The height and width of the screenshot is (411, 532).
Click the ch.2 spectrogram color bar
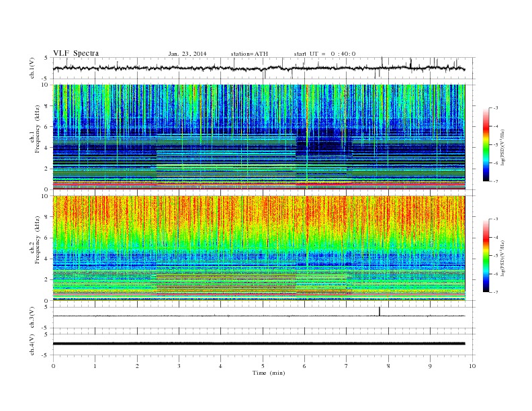486,255
